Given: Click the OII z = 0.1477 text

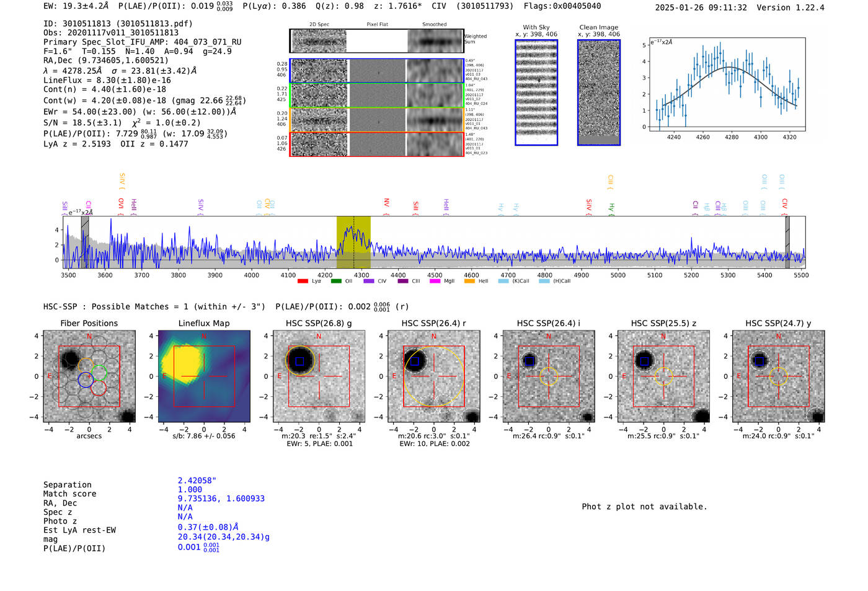Looking at the screenshot, I should (x=154, y=144).
